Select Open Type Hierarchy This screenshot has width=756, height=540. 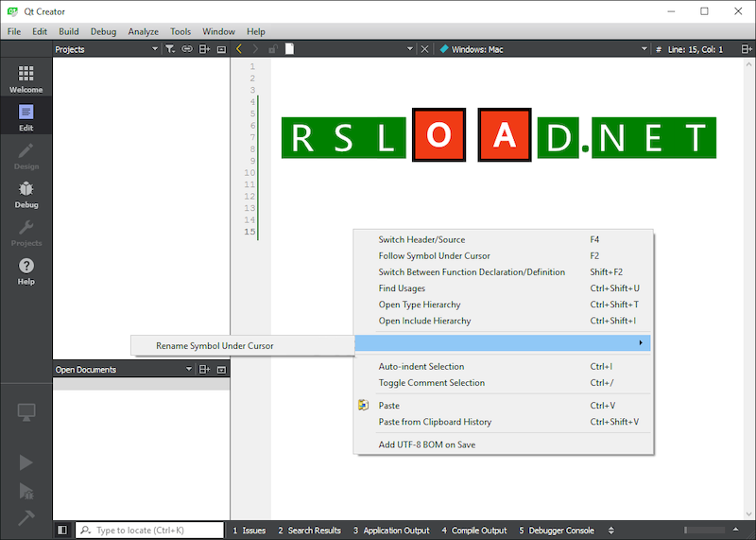(503, 305)
